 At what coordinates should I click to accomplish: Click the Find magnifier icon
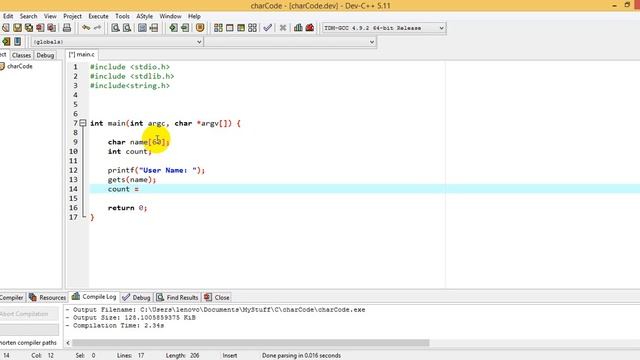click(116, 28)
